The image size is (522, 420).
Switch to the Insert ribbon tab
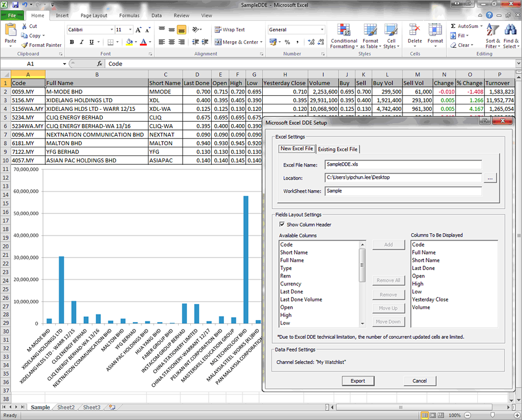coord(62,15)
